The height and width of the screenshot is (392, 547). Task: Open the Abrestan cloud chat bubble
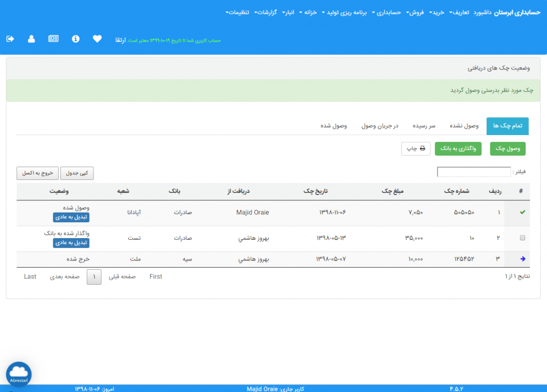click(19, 374)
